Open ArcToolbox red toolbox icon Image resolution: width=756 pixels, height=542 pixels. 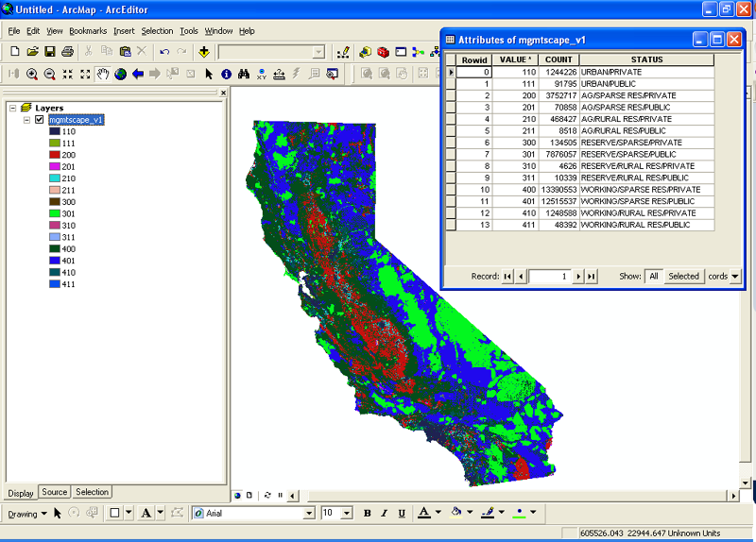tap(383, 52)
